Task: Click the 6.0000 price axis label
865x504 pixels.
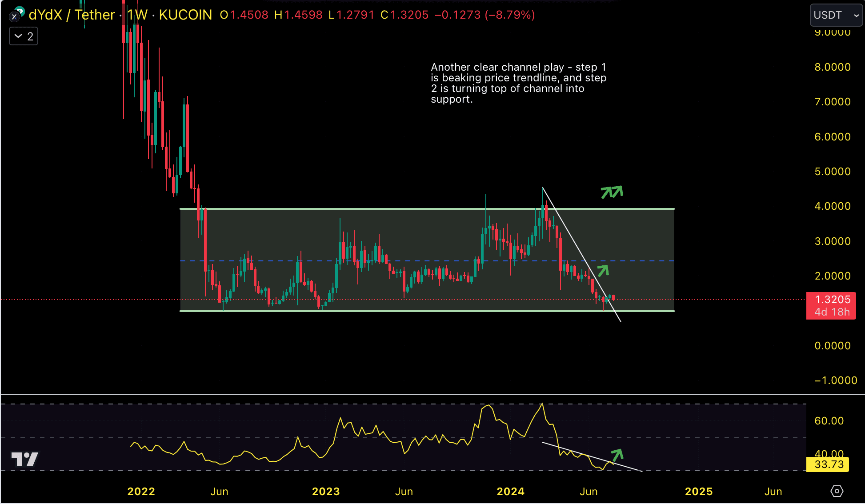Action: (832, 137)
